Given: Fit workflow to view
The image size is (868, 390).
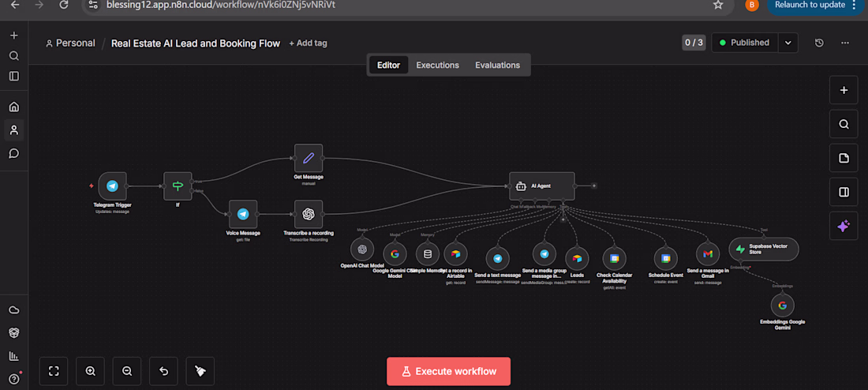Looking at the screenshot, I should [54, 371].
